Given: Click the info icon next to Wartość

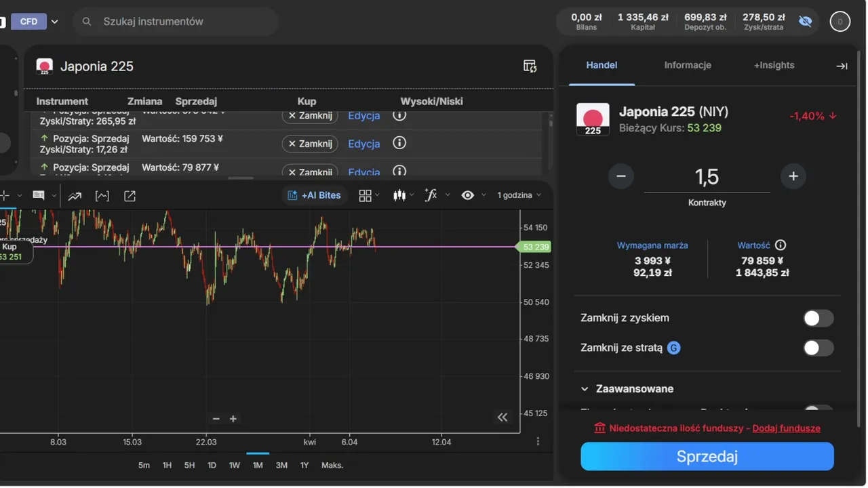Looking at the screenshot, I should [x=781, y=245].
